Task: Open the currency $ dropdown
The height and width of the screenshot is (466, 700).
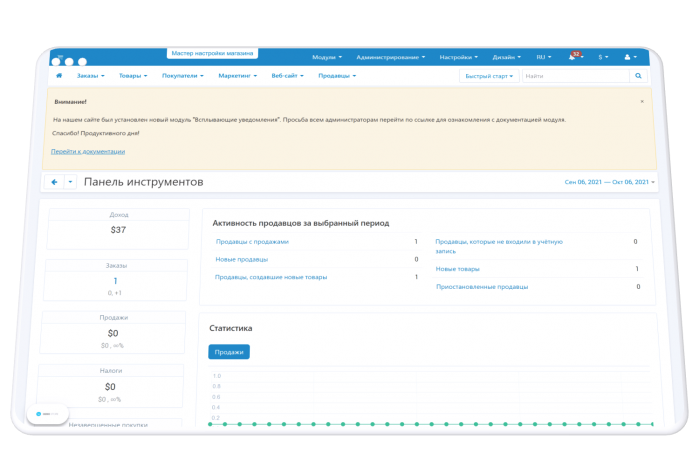Action: click(603, 57)
